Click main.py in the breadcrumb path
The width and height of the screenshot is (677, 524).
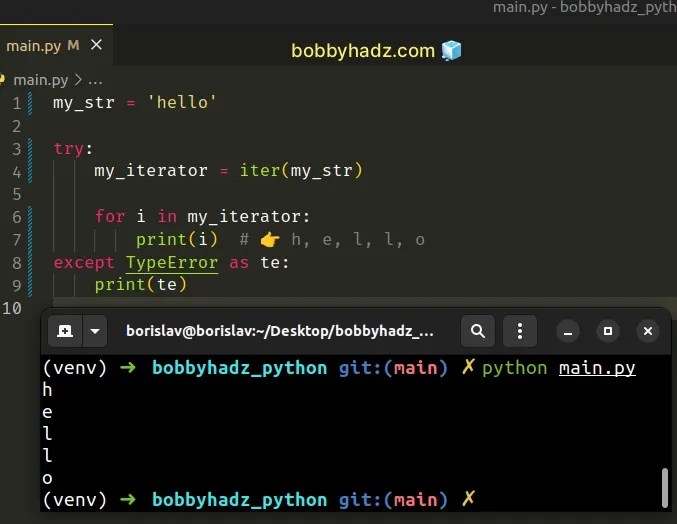[41, 80]
